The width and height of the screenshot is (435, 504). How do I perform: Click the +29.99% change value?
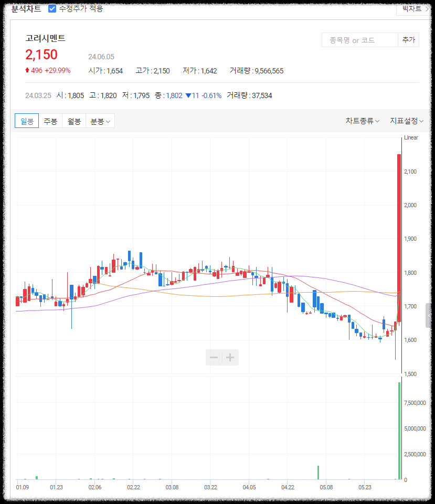(x=58, y=70)
